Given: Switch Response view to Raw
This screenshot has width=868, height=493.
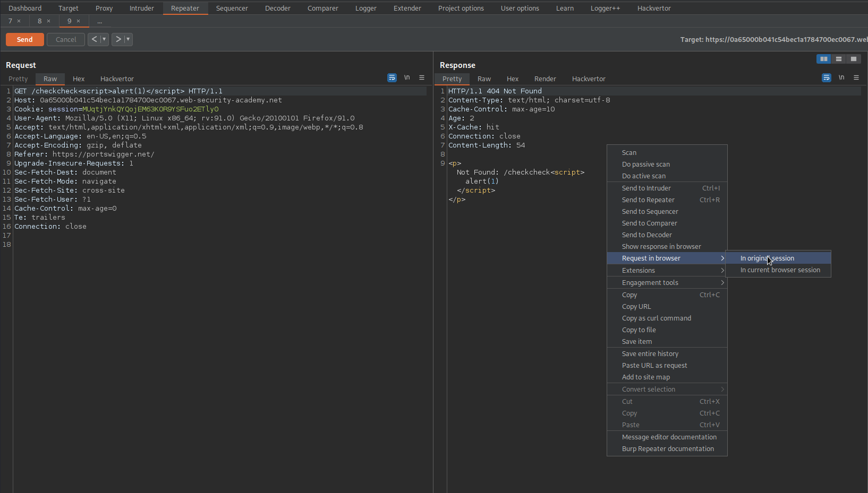Looking at the screenshot, I should (x=484, y=79).
